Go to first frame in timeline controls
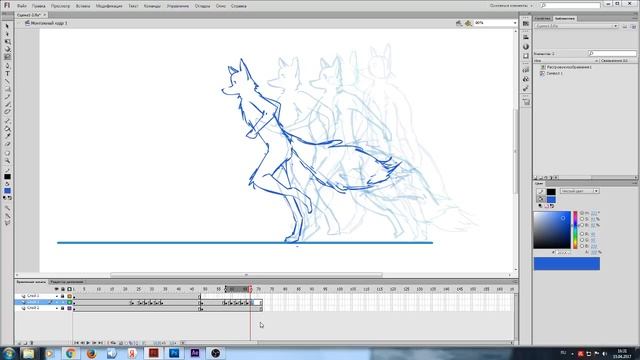 pyautogui.click(x=76, y=343)
